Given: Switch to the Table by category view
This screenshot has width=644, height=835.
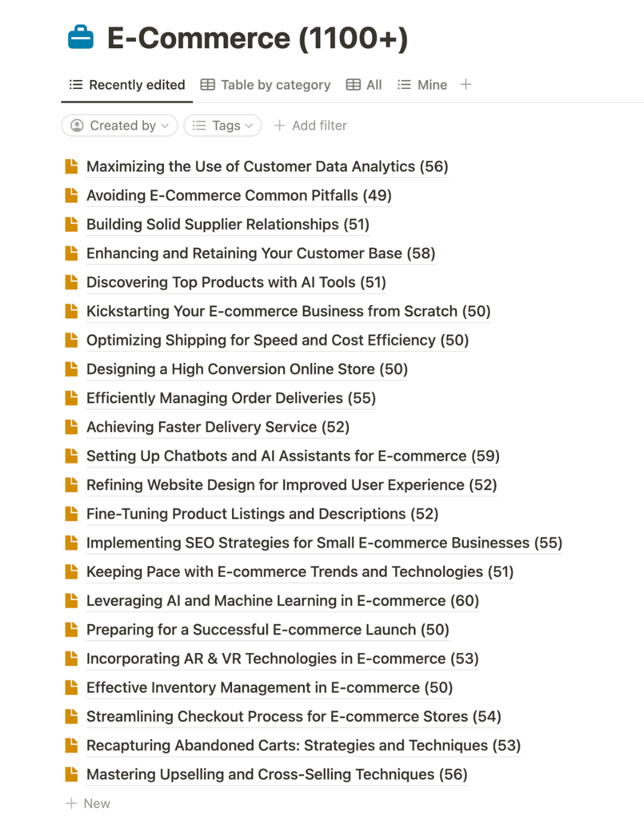Looking at the screenshot, I should pos(266,85).
